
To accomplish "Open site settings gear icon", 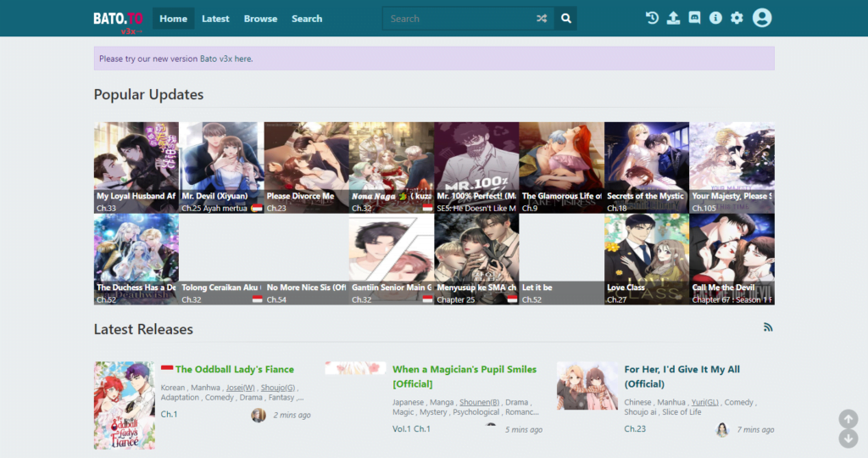I will pyautogui.click(x=737, y=18).
